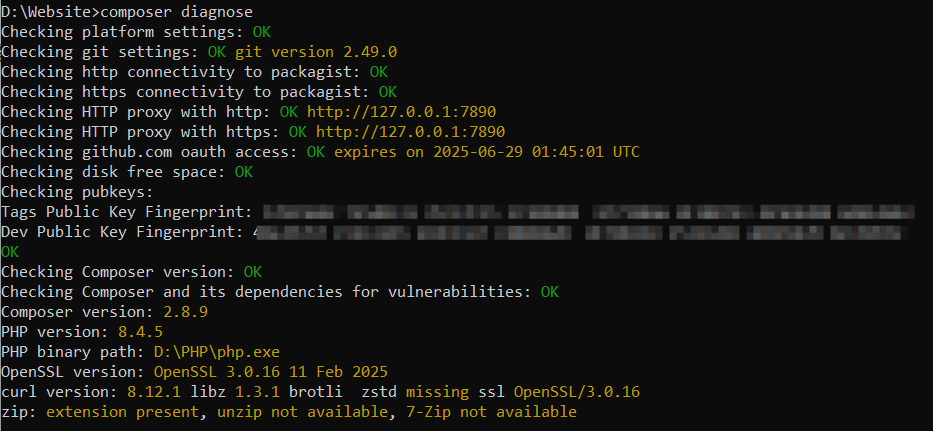Click the proxy URL on the HTTP proxy with https line
Screen dimensions: 933x431
tap(411, 132)
